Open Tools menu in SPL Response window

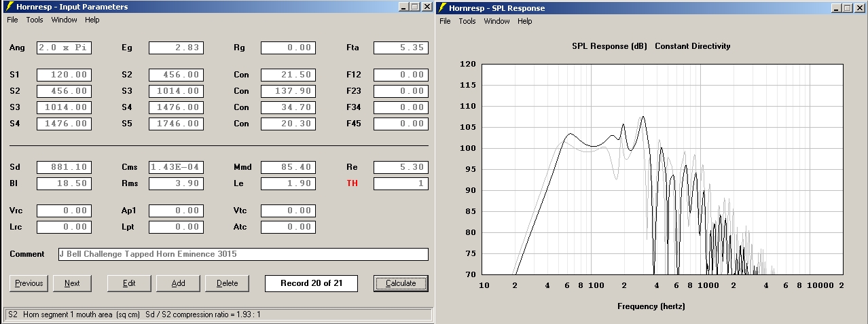(467, 21)
